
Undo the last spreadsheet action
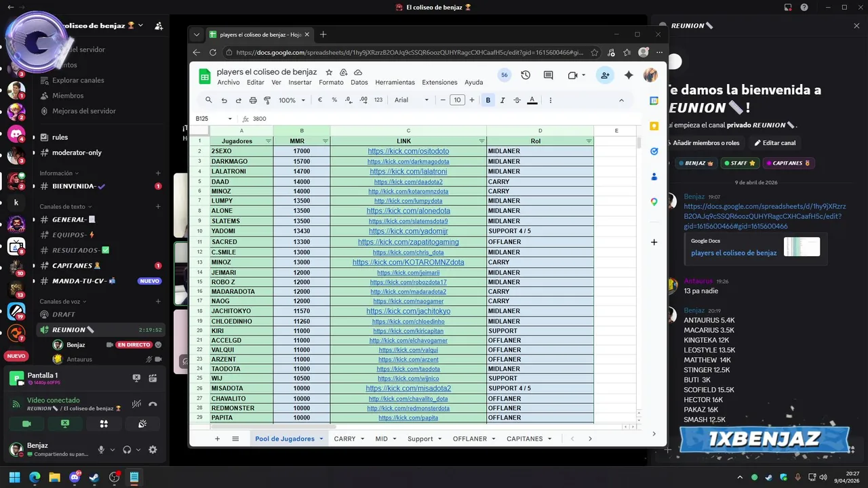pos(224,100)
